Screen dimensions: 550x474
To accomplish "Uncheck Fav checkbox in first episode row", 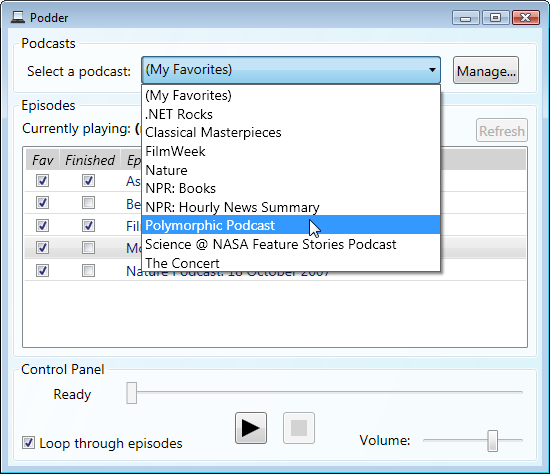I will point(42,181).
